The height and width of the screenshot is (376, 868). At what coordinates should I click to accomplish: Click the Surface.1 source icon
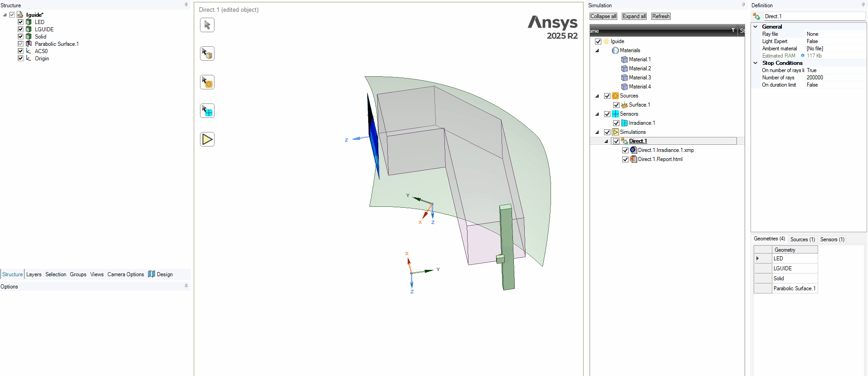point(624,105)
